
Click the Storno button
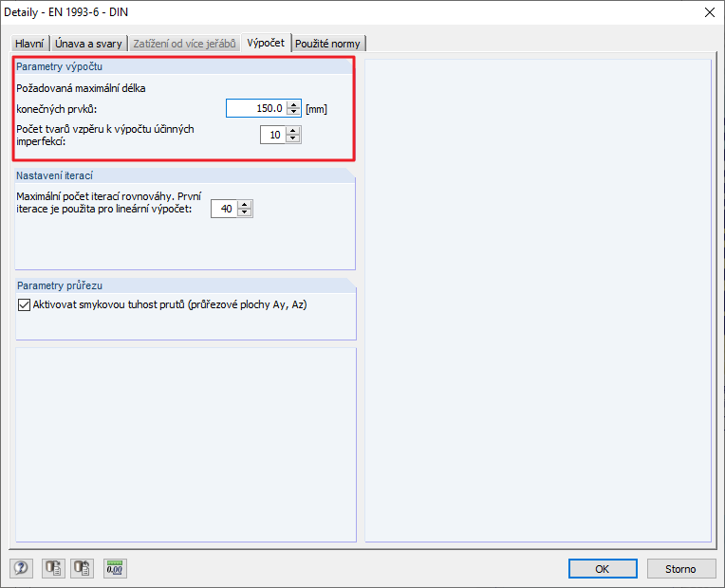tap(680, 569)
